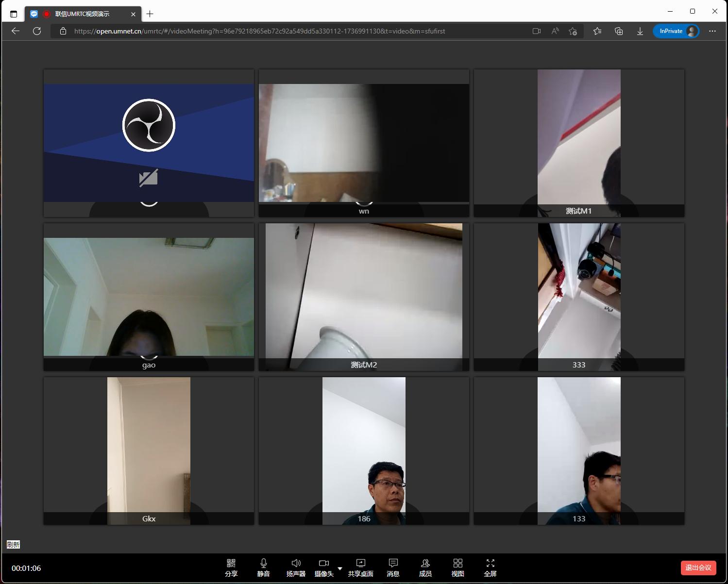Mute microphone with 静音 button
This screenshot has height=584, width=728.
click(263, 567)
